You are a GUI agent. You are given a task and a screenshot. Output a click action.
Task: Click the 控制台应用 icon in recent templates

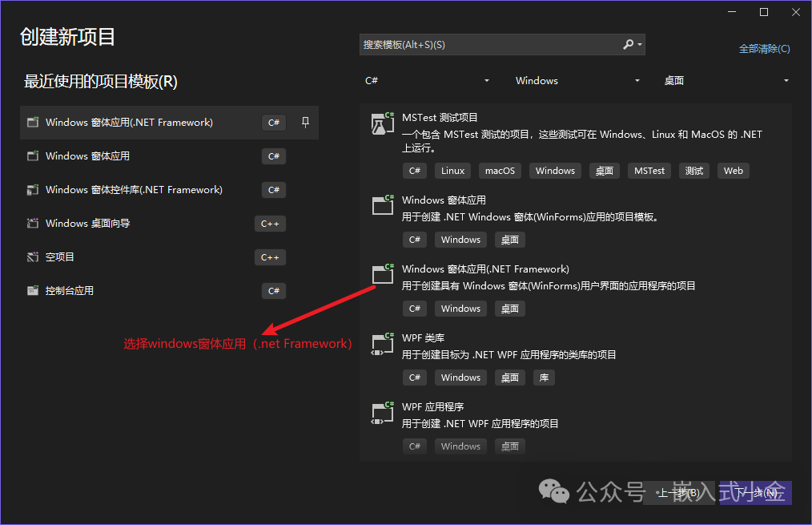(x=33, y=291)
